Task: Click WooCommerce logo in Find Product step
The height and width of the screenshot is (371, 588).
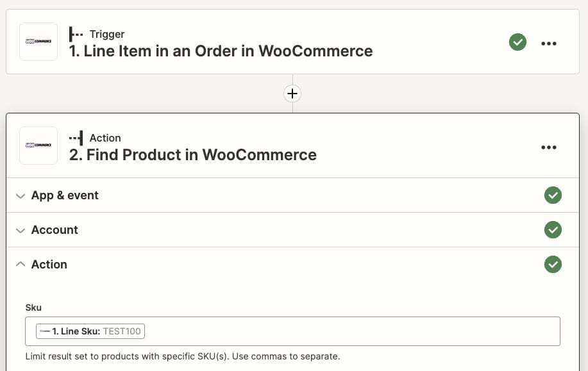Action: 38,145
